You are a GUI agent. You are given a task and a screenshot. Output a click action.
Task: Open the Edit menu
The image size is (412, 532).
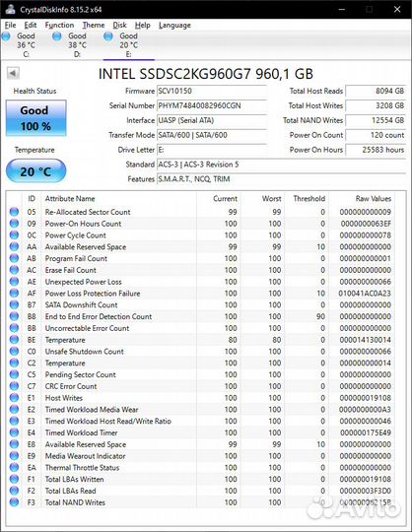31,25
